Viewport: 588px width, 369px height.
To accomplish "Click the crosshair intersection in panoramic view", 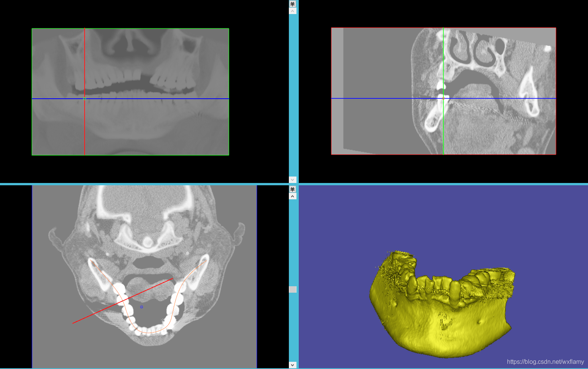I will pos(84,99).
